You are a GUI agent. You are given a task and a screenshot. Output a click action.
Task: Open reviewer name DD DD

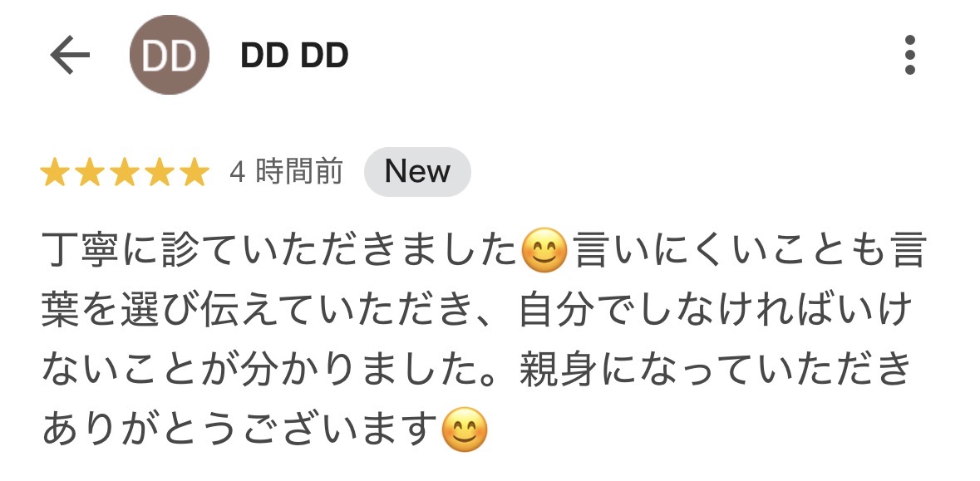coord(294,56)
